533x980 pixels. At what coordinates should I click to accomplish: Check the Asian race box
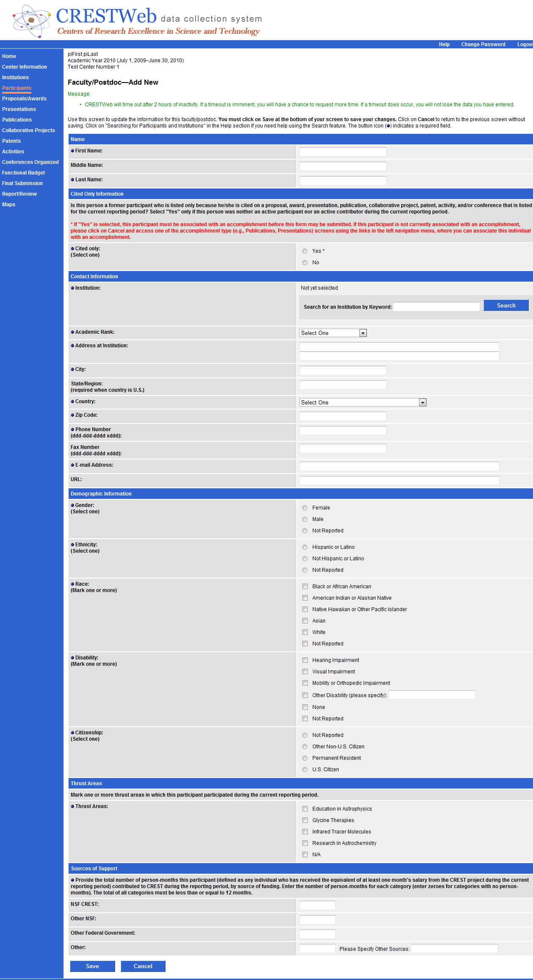coord(305,621)
